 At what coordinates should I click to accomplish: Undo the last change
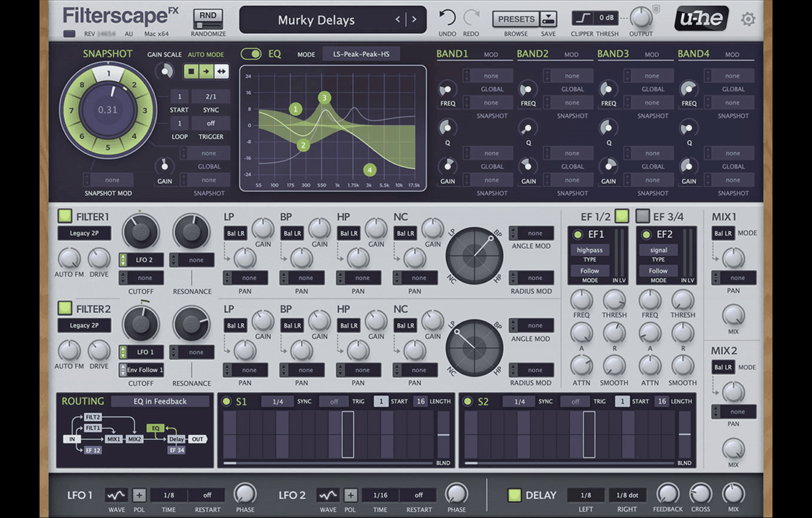447,17
